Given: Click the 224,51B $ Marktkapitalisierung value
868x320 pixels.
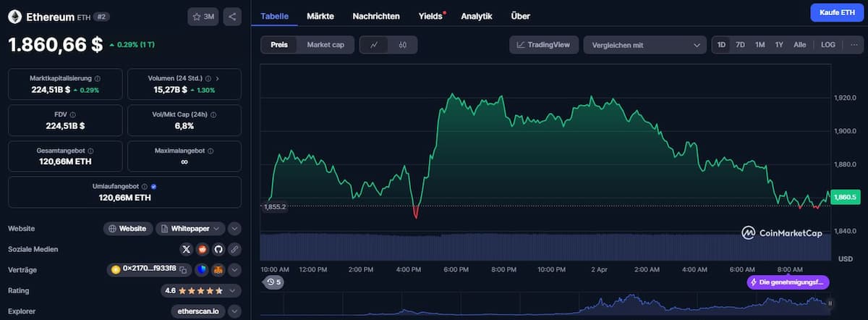Looking at the screenshot, I should (51, 90).
